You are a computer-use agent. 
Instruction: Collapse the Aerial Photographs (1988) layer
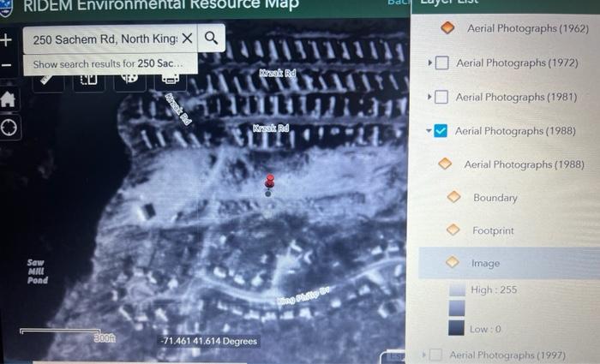429,131
